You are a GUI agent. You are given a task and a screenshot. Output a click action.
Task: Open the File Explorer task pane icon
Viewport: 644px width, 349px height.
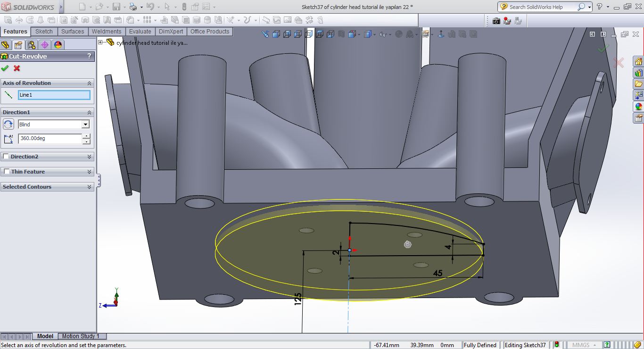point(638,84)
